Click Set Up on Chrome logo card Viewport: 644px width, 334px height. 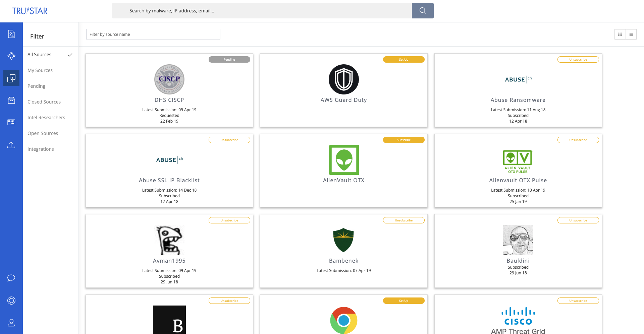click(404, 300)
